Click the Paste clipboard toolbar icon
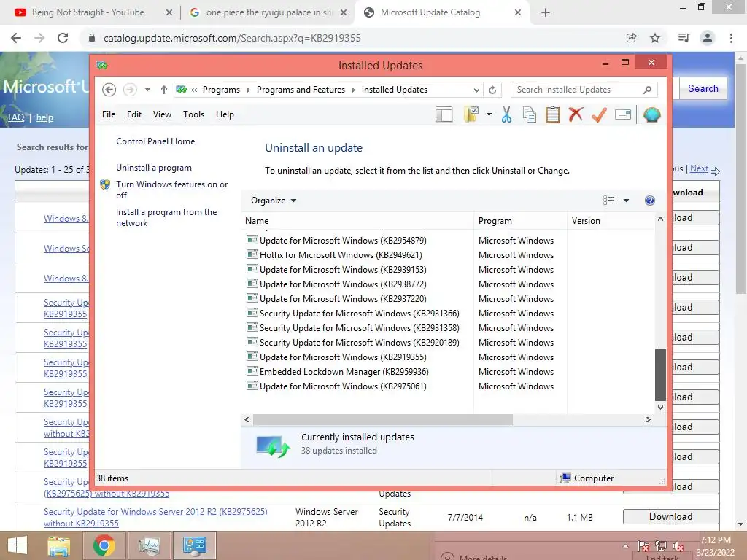This screenshot has width=747, height=560. (x=553, y=114)
